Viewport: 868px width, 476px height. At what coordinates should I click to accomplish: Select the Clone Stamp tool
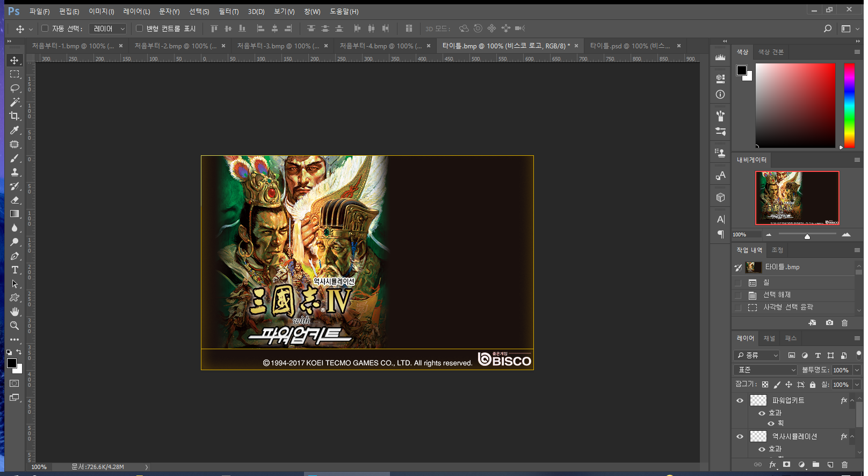[15, 172]
